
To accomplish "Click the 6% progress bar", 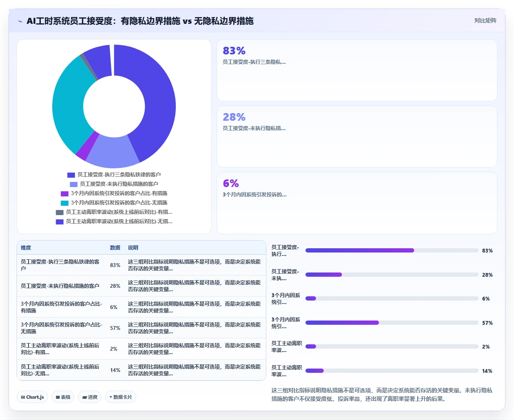I will click(x=392, y=298).
